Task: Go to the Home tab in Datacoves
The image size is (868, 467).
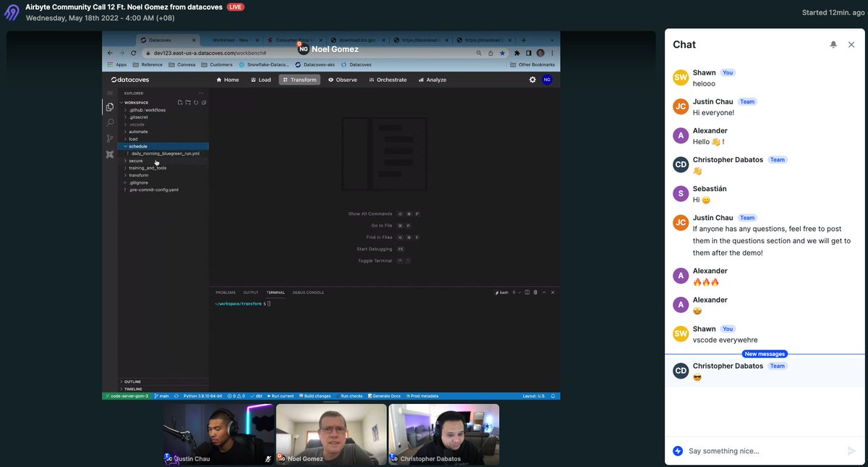Action: click(228, 80)
